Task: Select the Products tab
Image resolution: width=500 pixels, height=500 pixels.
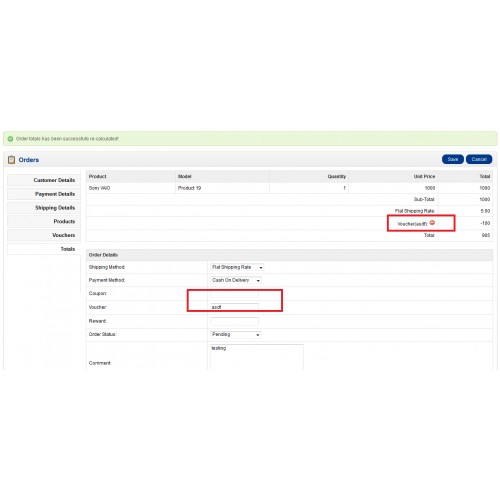Action: [x=44, y=221]
